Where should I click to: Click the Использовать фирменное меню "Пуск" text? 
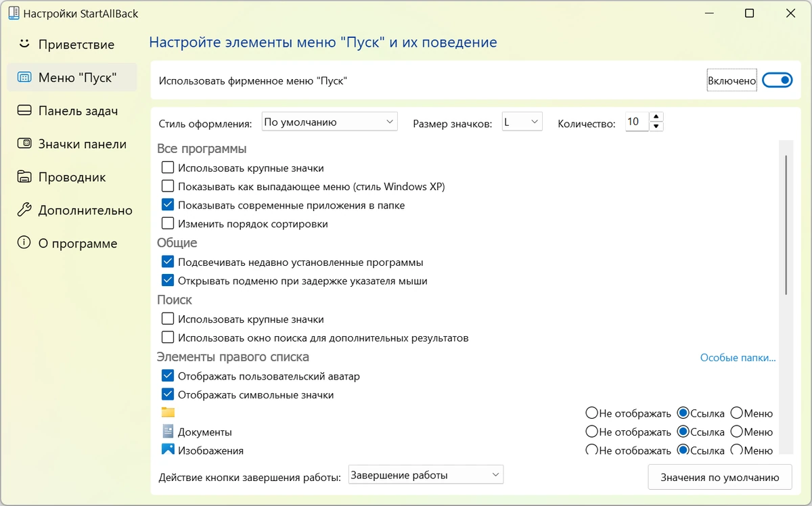[253, 80]
